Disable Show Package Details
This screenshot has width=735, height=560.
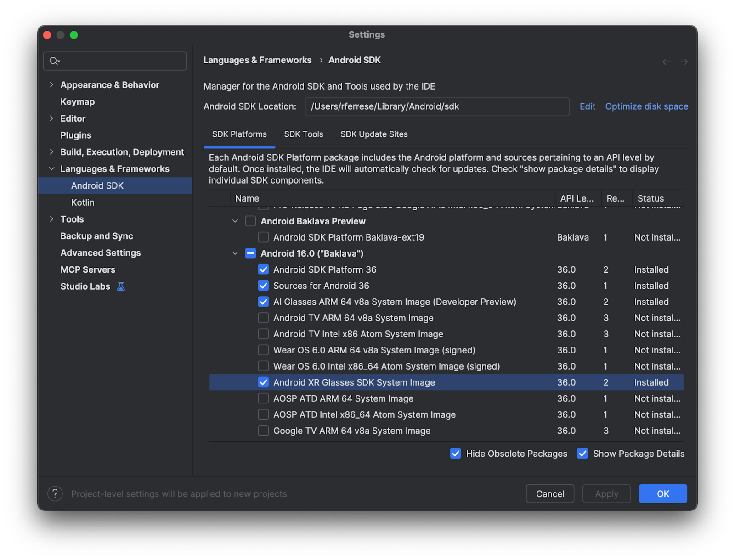pyautogui.click(x=582, y=453)
